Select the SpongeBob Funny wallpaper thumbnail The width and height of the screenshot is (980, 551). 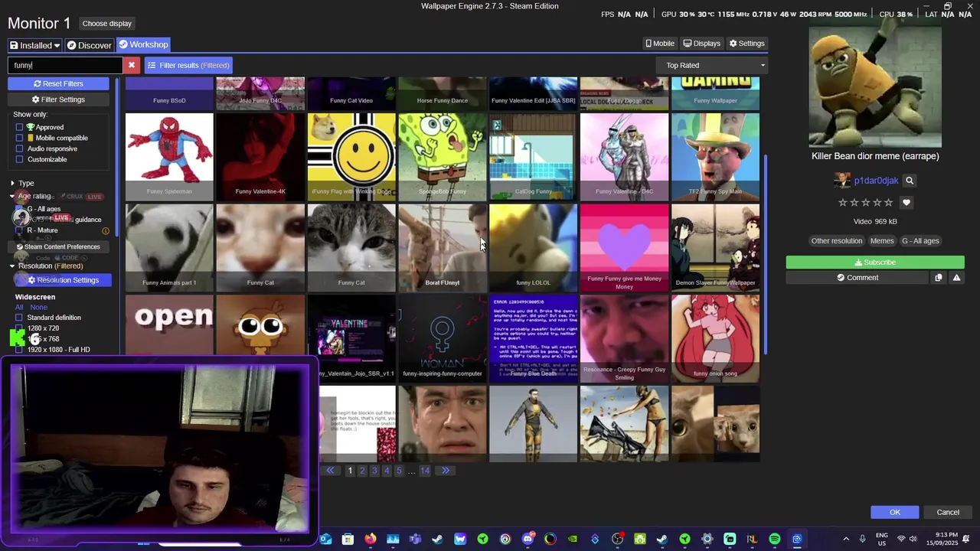click(443, 156)
